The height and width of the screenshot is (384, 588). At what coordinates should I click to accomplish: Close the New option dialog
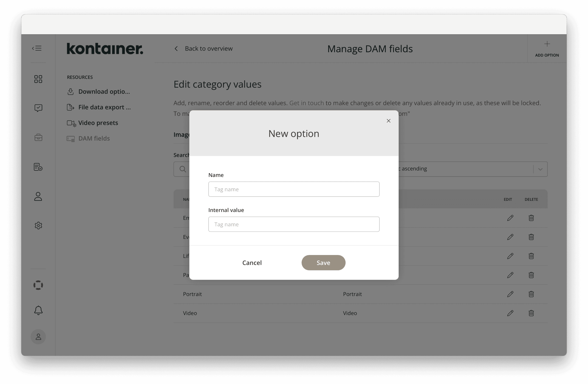click(x=388, y=121)
